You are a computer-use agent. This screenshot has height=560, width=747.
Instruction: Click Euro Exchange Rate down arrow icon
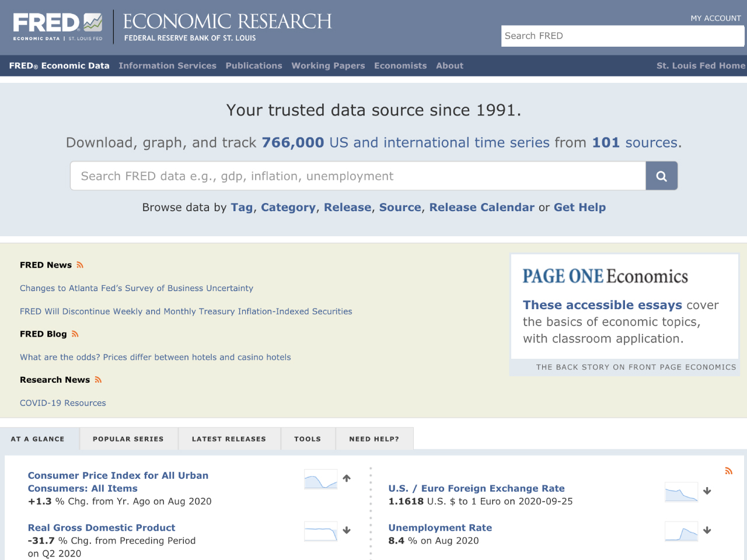[x=707, y=491]
